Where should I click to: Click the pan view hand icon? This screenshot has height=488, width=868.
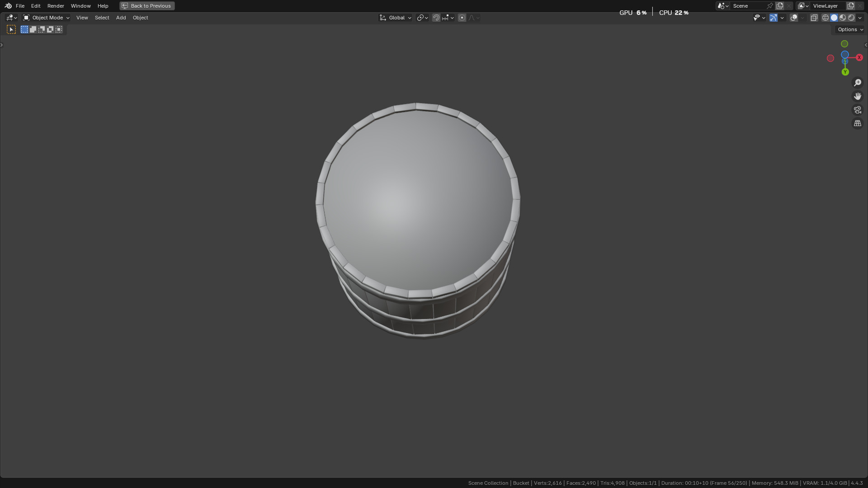tap(858, 96)
